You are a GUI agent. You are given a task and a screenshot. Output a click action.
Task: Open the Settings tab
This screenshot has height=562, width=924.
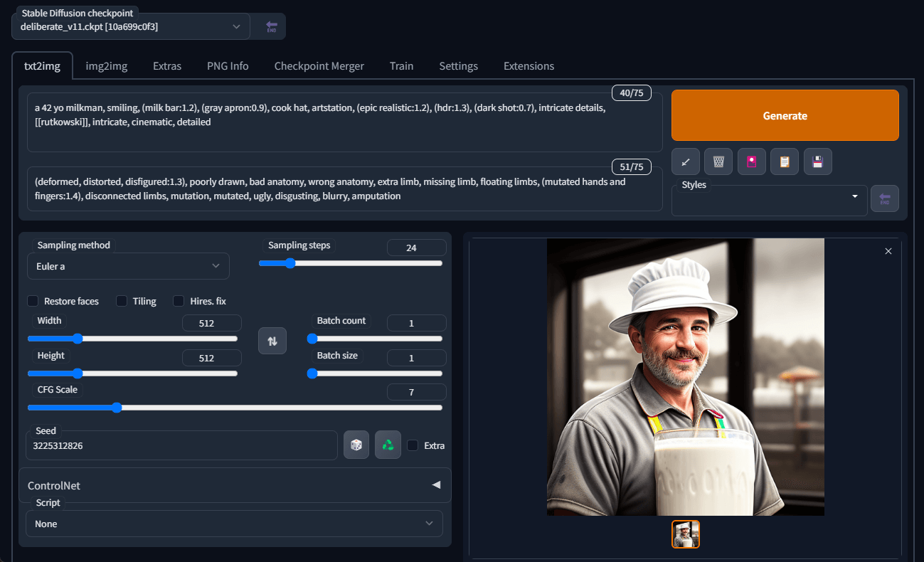[458, 66]
